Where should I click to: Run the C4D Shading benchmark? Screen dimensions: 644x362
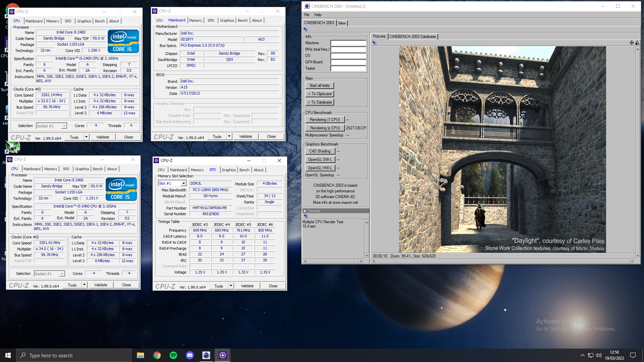(x=320, y=151)
